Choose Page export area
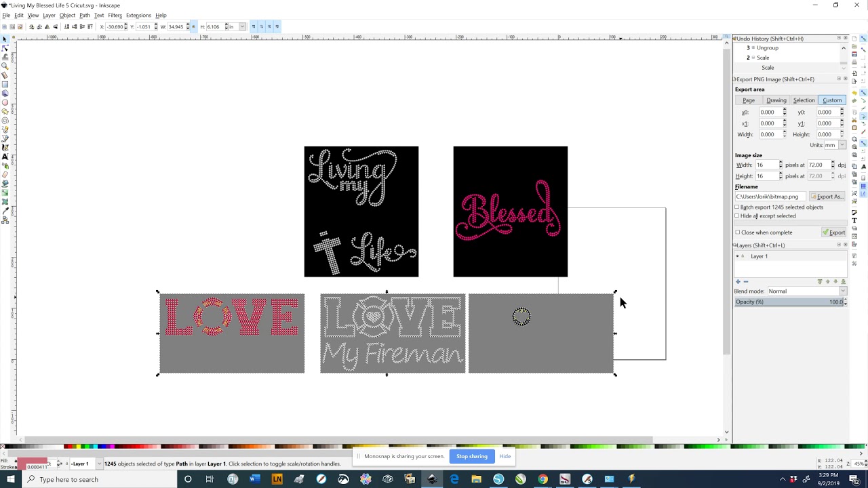Screen dimensions: 868x488 [749, 100]
